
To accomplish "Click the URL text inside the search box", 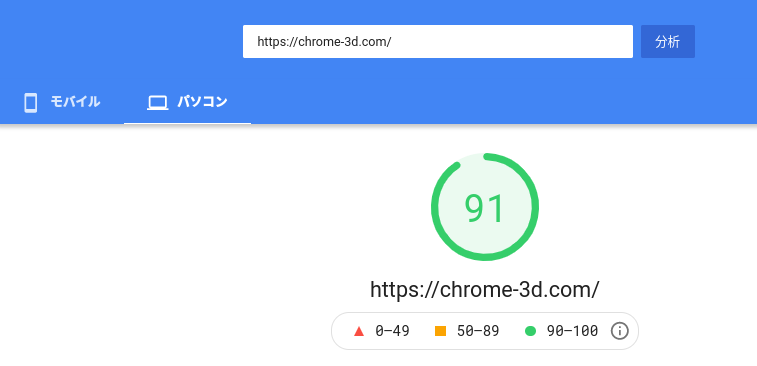I will (324, 42).
